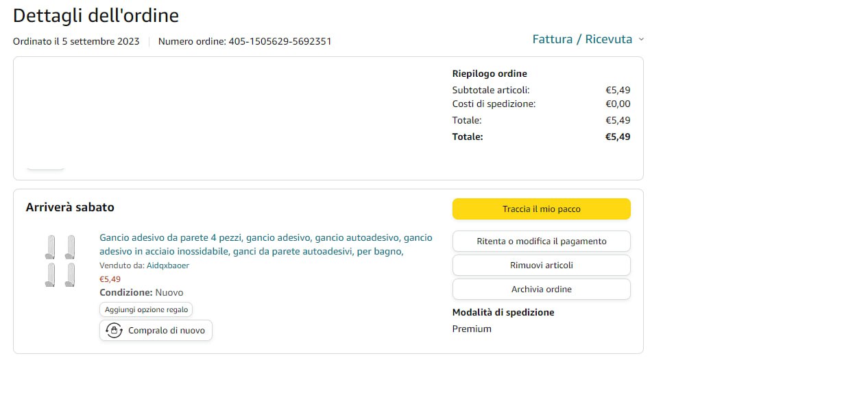Open the Gancio adesivo da parete product link

coord(265,244)
